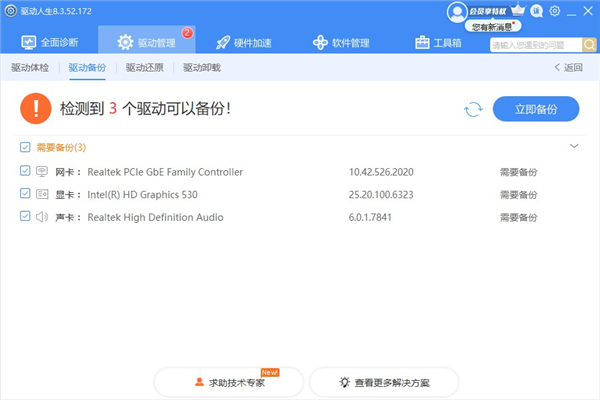The height and width of the screenshot is (400, 600).
Task: Click the red badge 2 on 驱动管理
Action: 187,33
